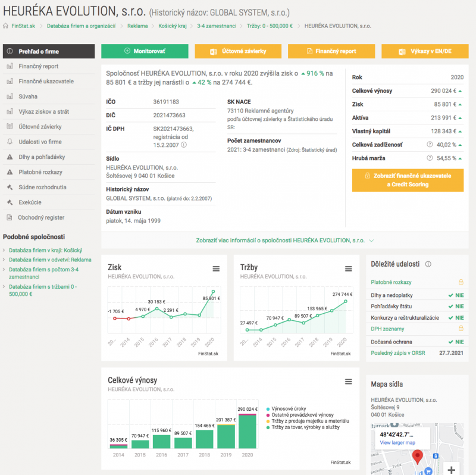Click the chart icon beside Súvaha
Viewport: 476px width, 475px height.
point(10,96)
